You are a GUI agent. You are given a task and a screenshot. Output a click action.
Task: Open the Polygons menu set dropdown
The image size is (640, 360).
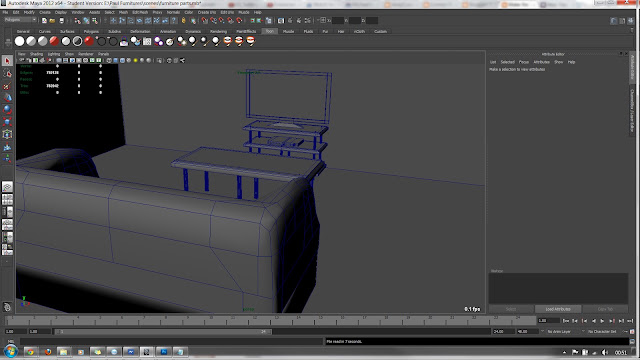coord(20,20)
